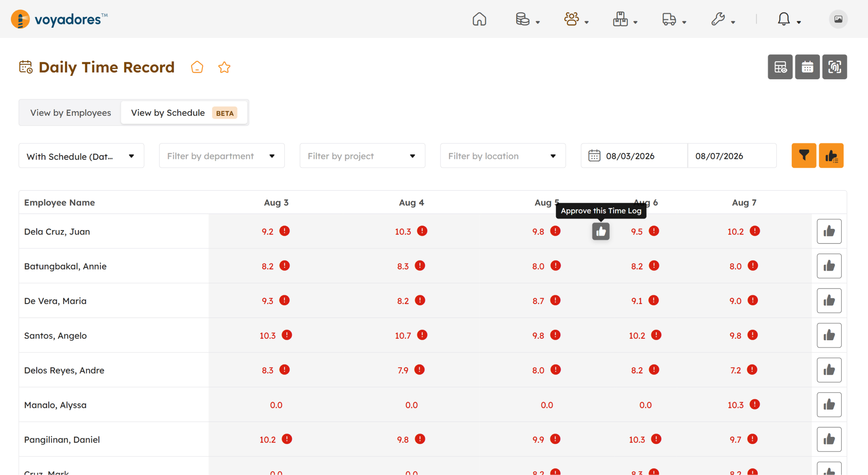868x475 pixels.
Task: Click Pangilinan, Daniel's Aug 6 value 10.3
Action: pyautogui.click(x=637, y=440)
